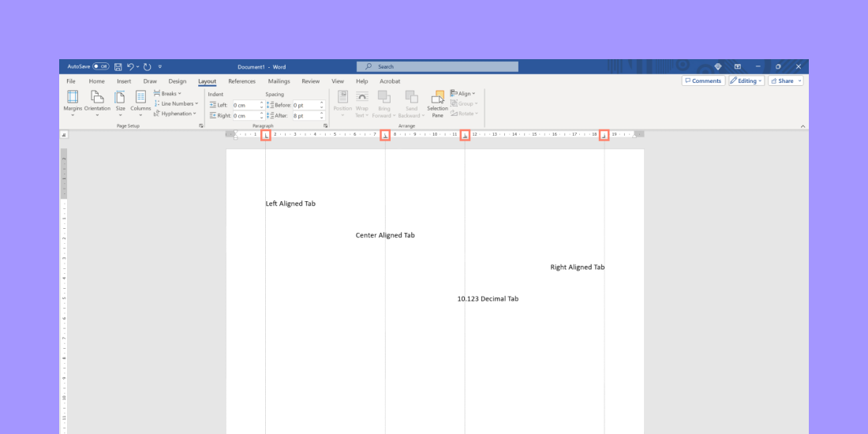The height and width of the screenshot is (434, 868).
Task: Click the text 'Center Aligned Tab'
Action: pos(385,235)
